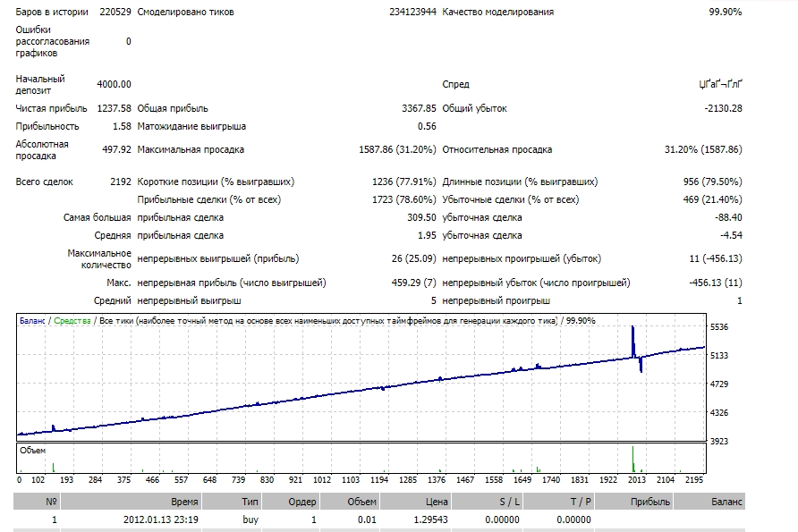Click short positions value 1236 (77.91%)
The height and width of the screenshot is (532, 798).
404,182
